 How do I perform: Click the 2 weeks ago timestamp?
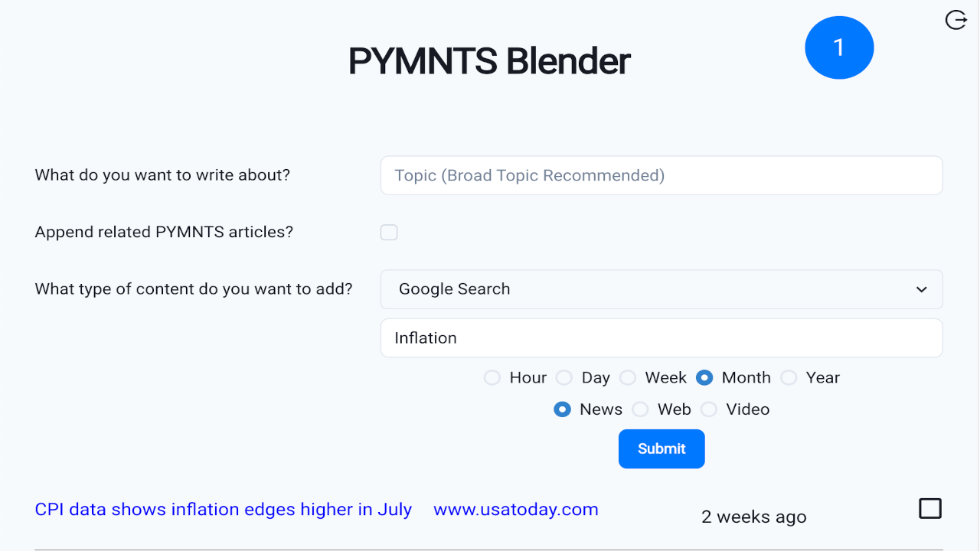(753, 517)
